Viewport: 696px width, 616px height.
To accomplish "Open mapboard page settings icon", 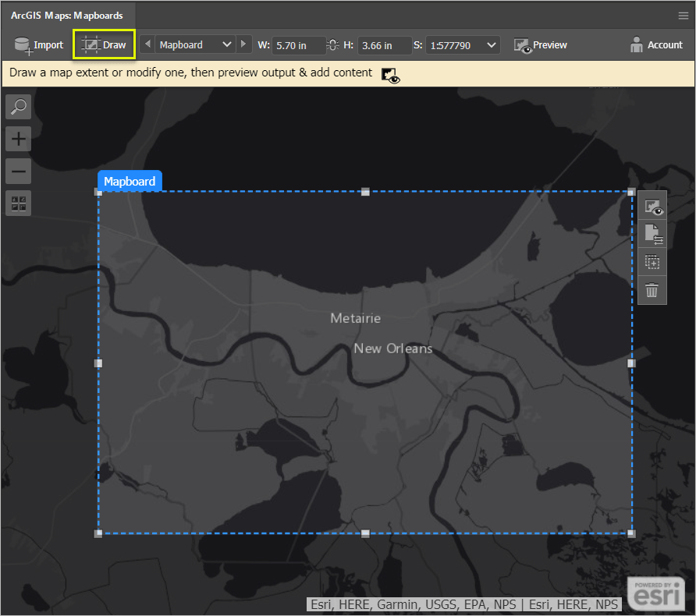I will 652,234.
